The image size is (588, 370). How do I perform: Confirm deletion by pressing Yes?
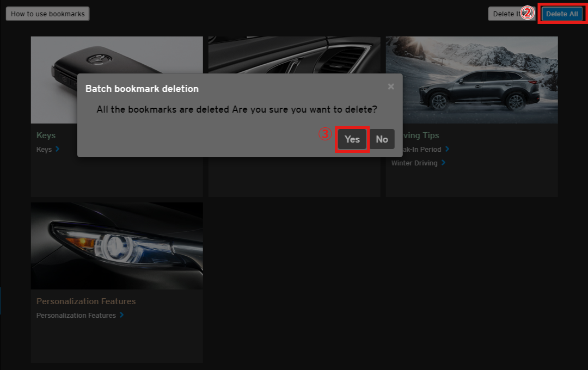click(352, 139)
